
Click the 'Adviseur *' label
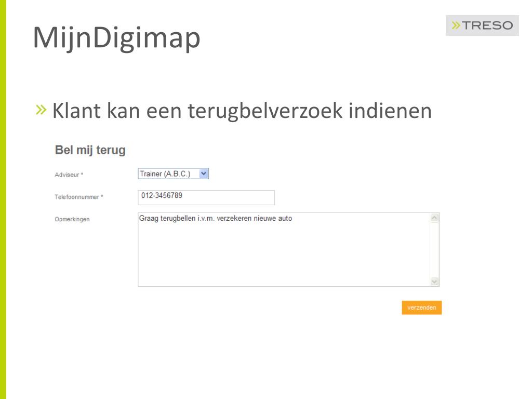[x=69, y=175]
